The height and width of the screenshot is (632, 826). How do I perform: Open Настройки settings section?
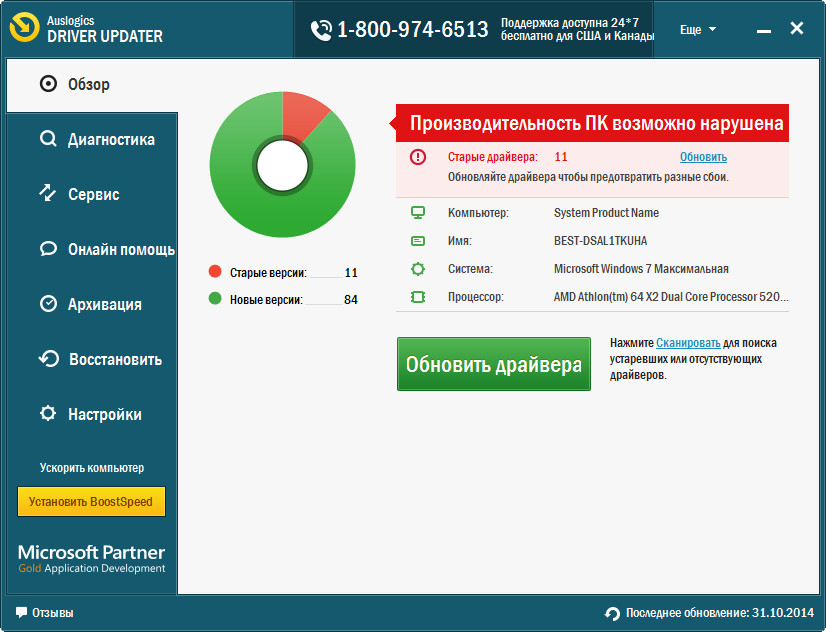click(92, 414)
